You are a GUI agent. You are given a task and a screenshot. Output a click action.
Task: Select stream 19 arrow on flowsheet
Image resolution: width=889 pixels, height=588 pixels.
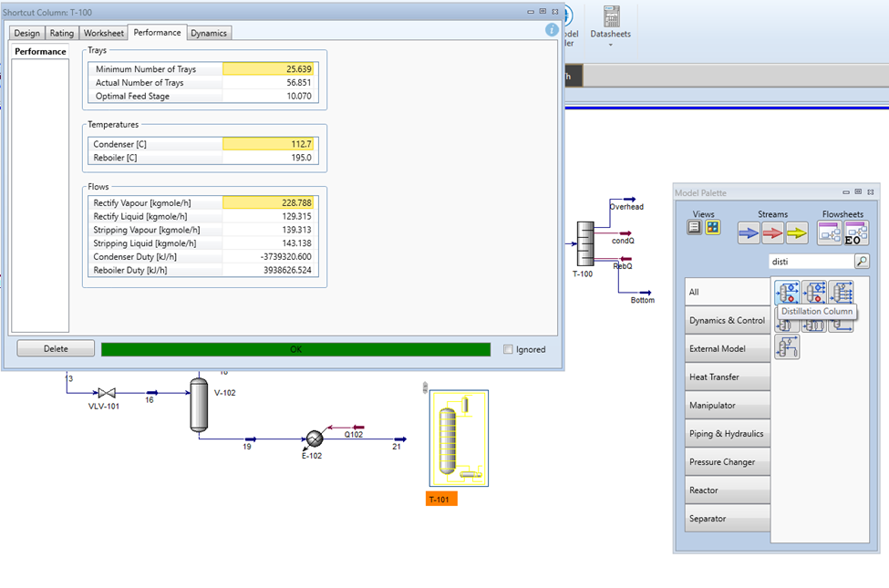pyautogui.click(x=251, y=438)
